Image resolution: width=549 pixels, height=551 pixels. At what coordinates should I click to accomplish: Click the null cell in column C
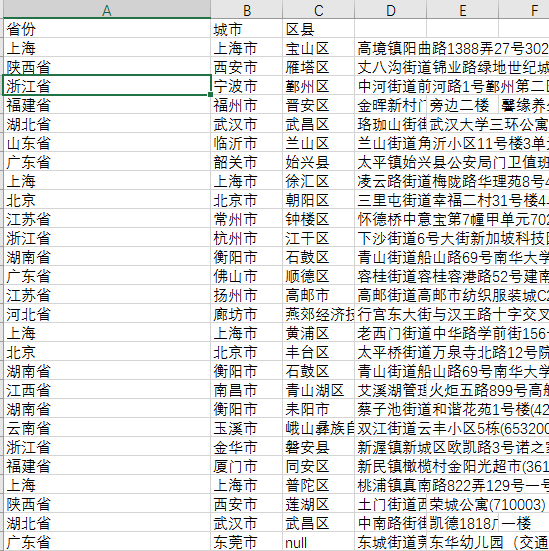click(318, 542)
